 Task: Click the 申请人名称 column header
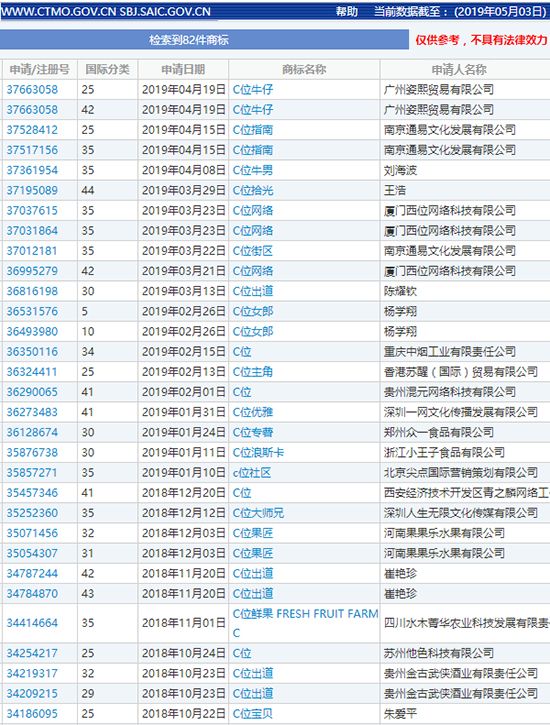pos(459,70)
